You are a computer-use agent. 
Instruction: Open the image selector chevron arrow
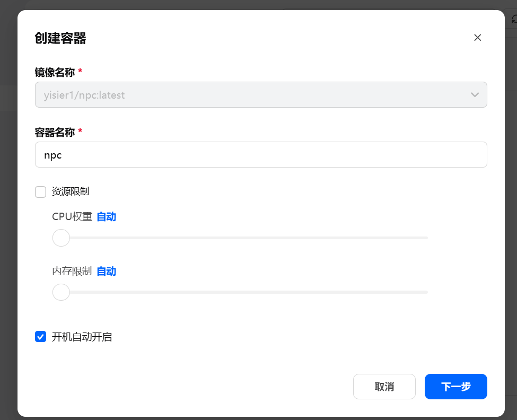(x=475, y=94)
